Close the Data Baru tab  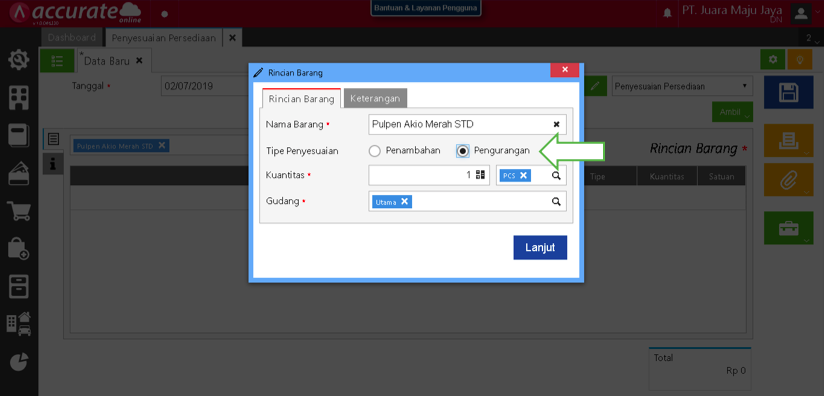(x=139, y=60)
